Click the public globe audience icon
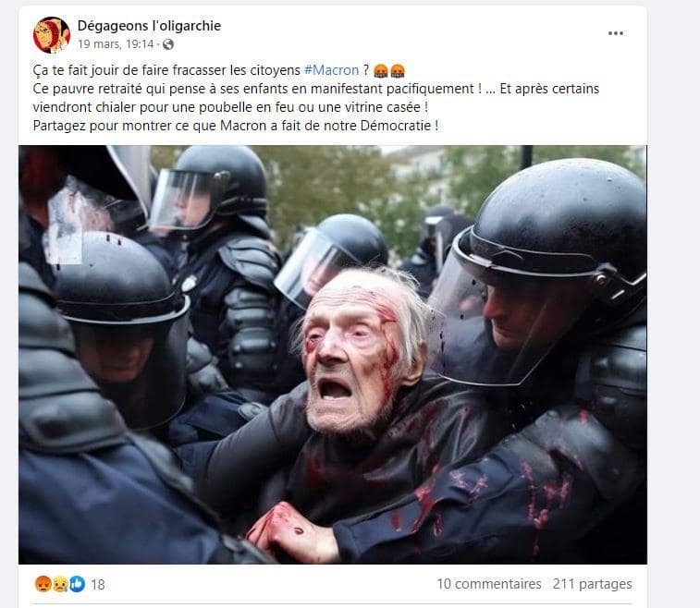The width and height of the screenshot is (700, 608). 168,44
